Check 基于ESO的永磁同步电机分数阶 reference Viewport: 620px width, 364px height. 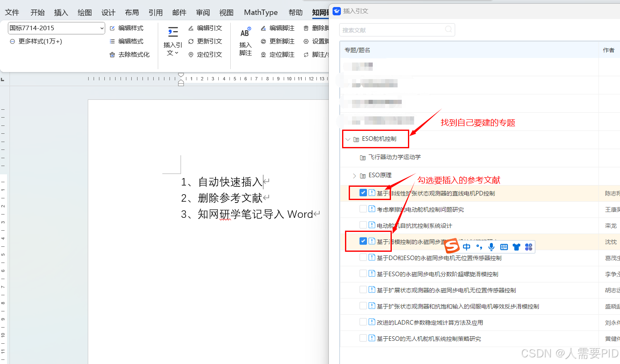point(363,273)
